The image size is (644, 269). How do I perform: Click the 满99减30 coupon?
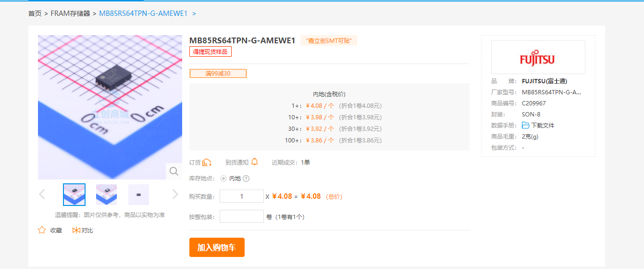click(x=218, y=73)
